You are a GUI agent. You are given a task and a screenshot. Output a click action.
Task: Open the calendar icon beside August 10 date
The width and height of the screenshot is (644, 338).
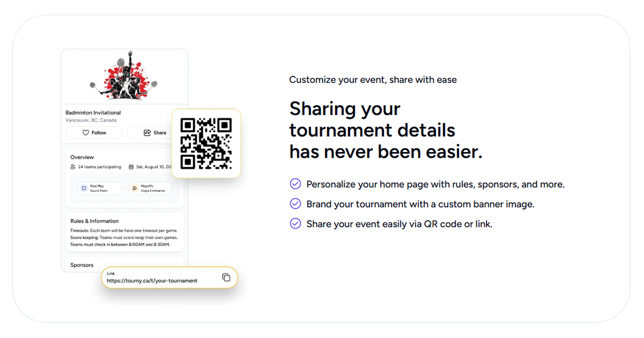tap(130, 167)
